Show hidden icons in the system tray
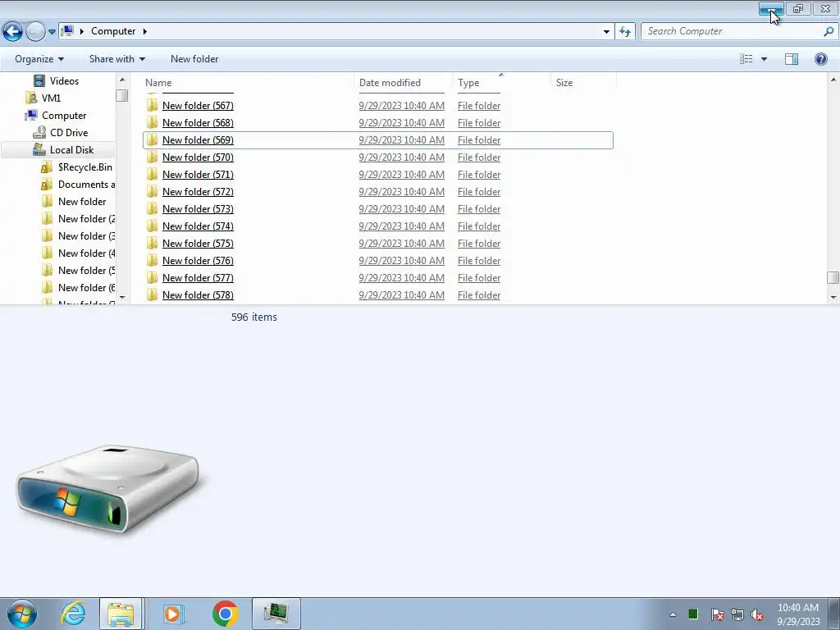Screen dimensions: 840x630 click(673, 614)
